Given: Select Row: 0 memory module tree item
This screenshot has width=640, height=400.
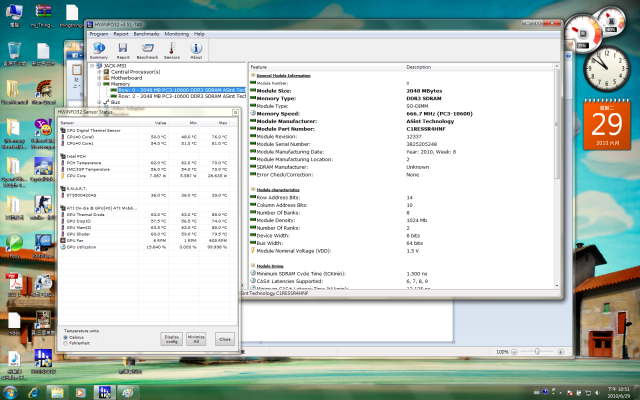Looking at the screenshot, I should tap(182, 90).
